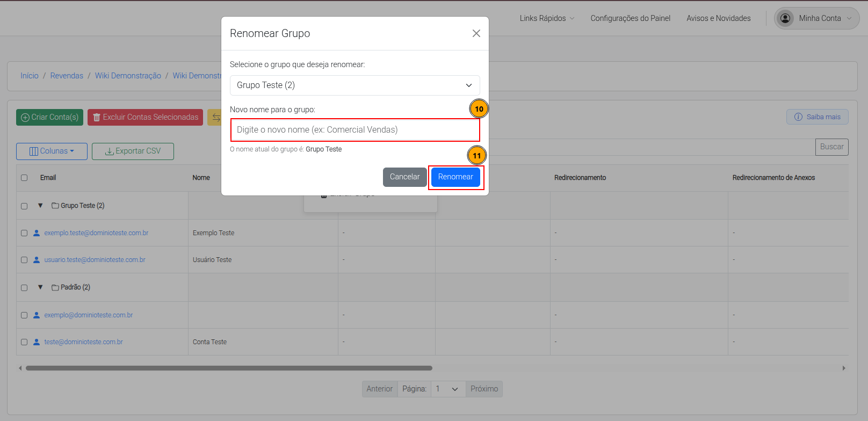Image resolution: width=868 pixels, height=421 pixels.
Task: Click the plus icon on Criar Conta(s)
Action: [x=25, y=118]
